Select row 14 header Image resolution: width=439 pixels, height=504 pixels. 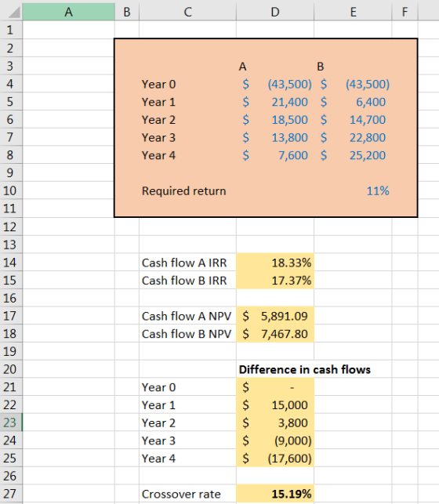(11, 263)
